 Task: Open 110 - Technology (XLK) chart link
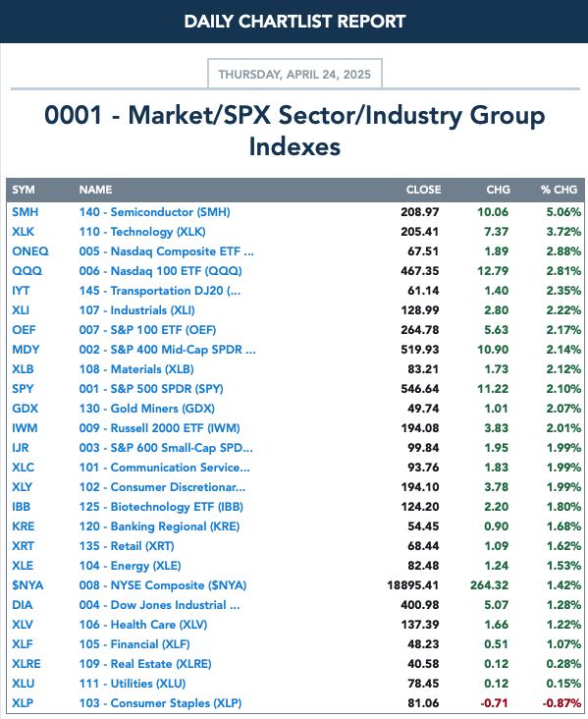click(142, 232)
